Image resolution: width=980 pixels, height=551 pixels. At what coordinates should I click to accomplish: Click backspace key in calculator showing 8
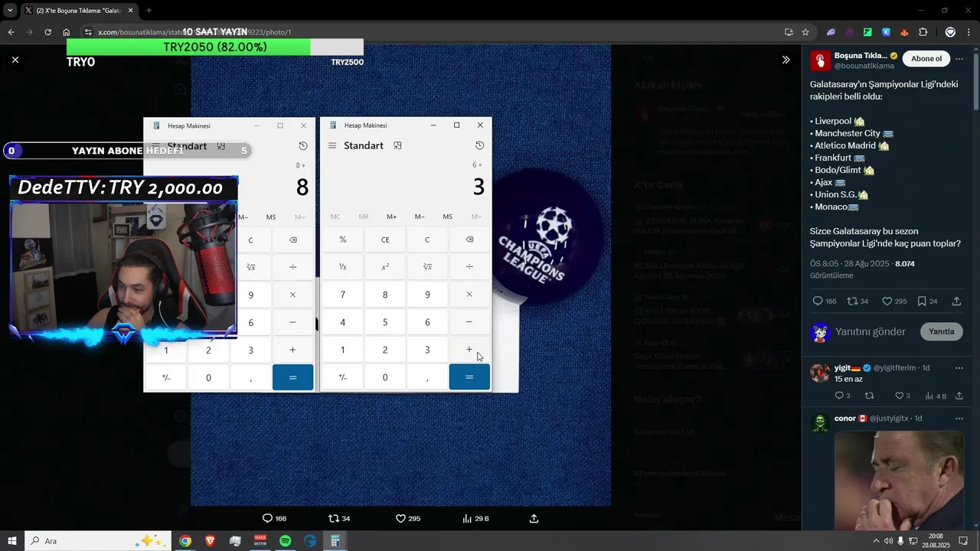(x=292, y=240)
